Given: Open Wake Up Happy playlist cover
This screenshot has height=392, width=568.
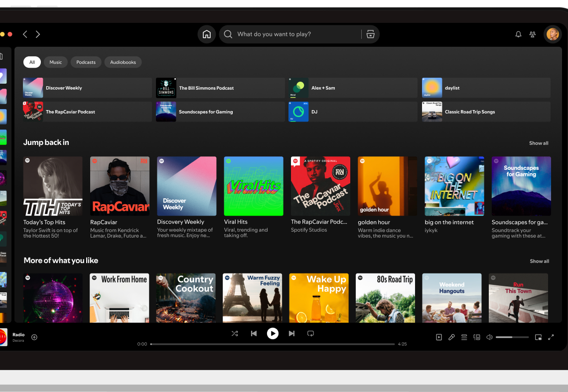Looking at the screenshot, I should coord(319,298).
